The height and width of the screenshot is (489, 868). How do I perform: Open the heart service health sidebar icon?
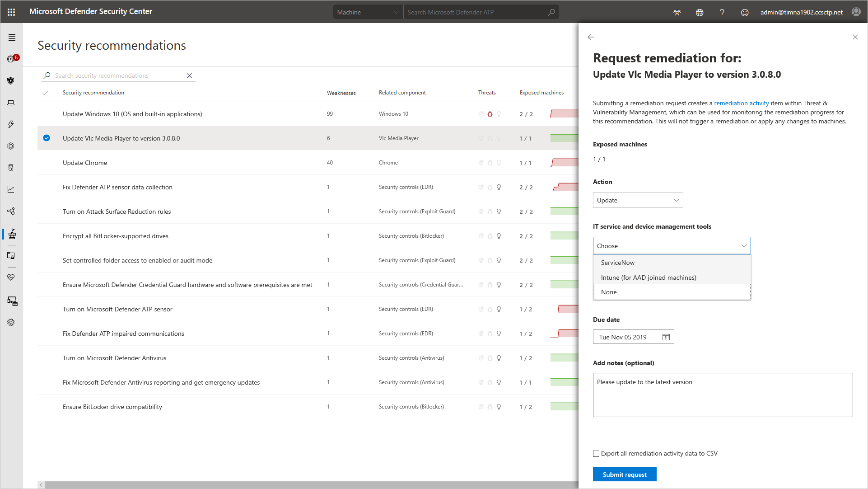(11, 277)
